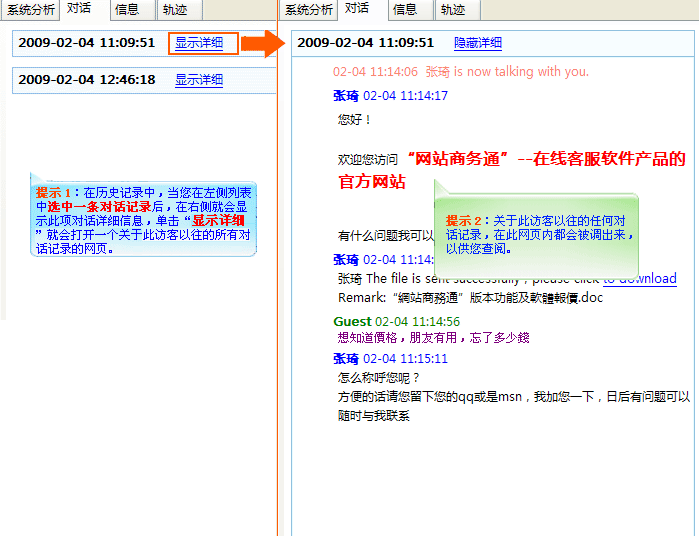Switch to the 对话 tab in left panel
Image resolution: width=699 pixels, height=536 pixels.
point(79,9)
